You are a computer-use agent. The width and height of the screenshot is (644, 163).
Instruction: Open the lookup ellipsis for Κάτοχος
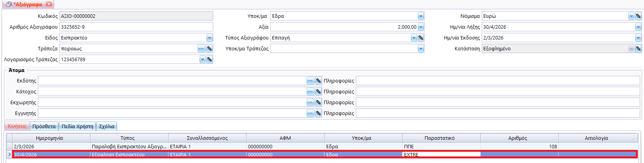310,92
